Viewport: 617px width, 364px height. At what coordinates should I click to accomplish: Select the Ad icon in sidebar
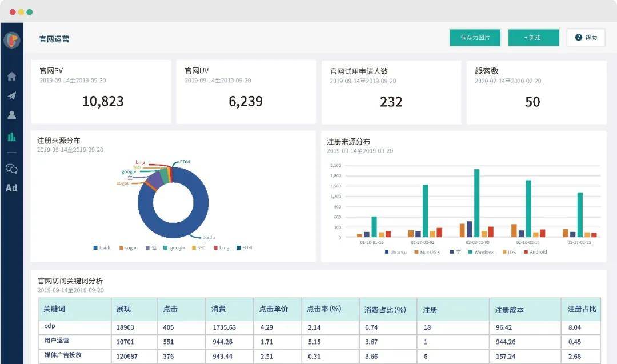[12, 187]
